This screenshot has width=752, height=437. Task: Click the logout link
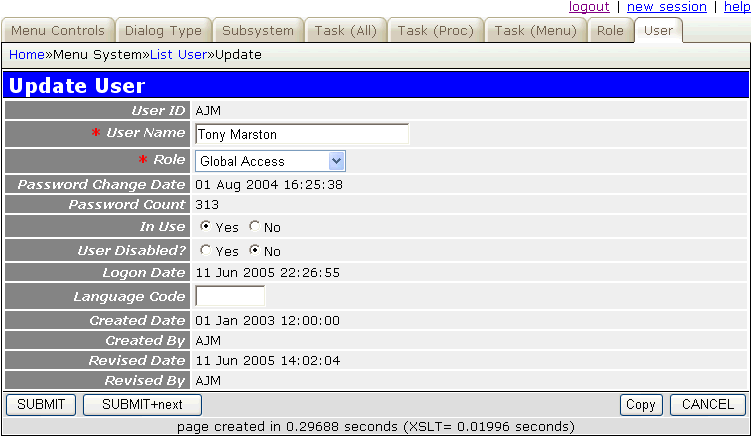pos(589,7)
